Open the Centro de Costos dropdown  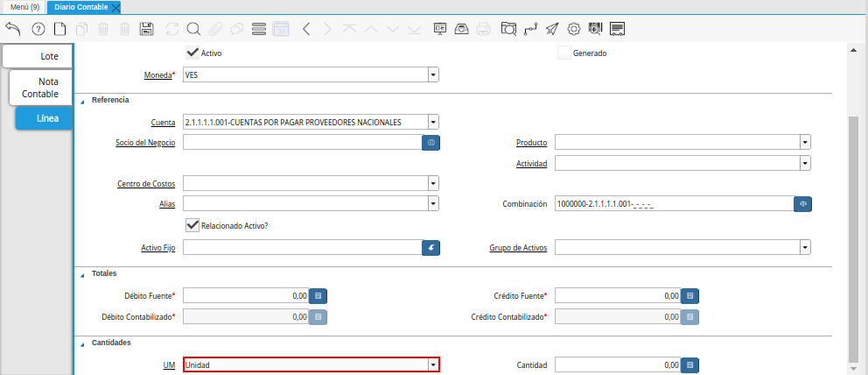tap(433, 183)
